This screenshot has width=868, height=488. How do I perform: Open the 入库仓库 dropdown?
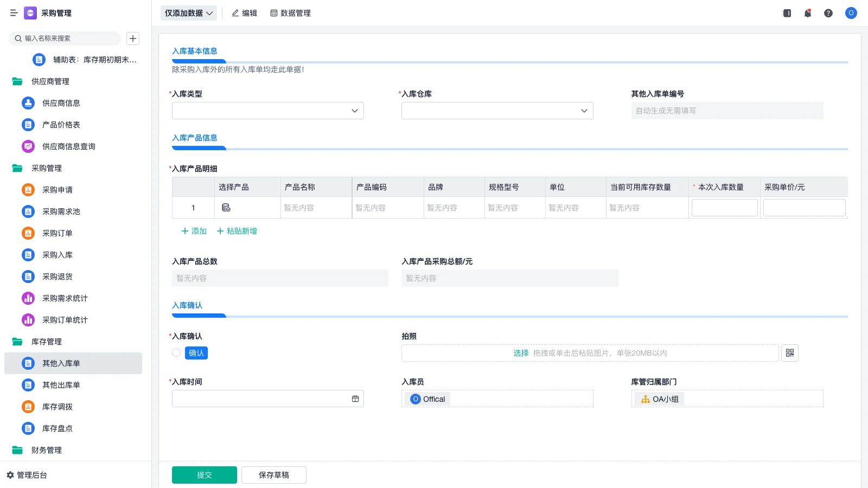click(497, 111)
